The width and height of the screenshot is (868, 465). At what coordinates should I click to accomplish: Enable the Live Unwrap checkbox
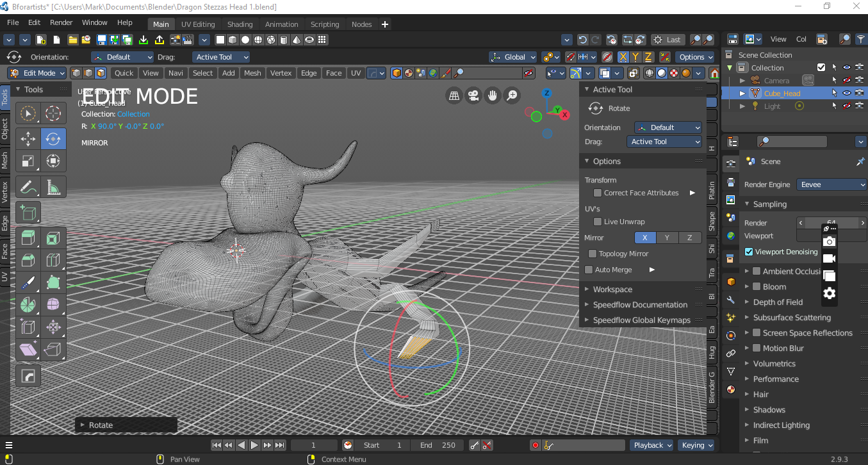[x=598, y=222]
